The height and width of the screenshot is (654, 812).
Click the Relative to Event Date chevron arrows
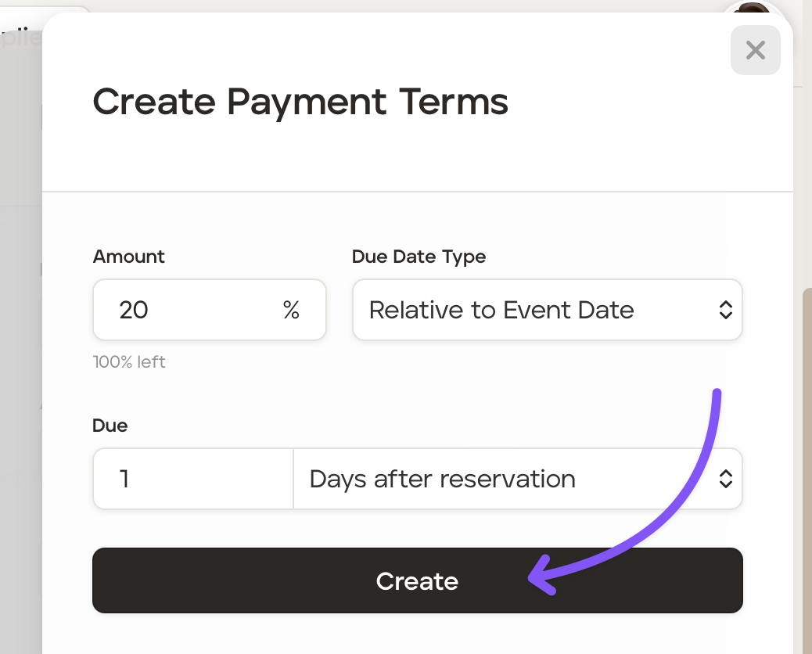[x=725, y=311]
